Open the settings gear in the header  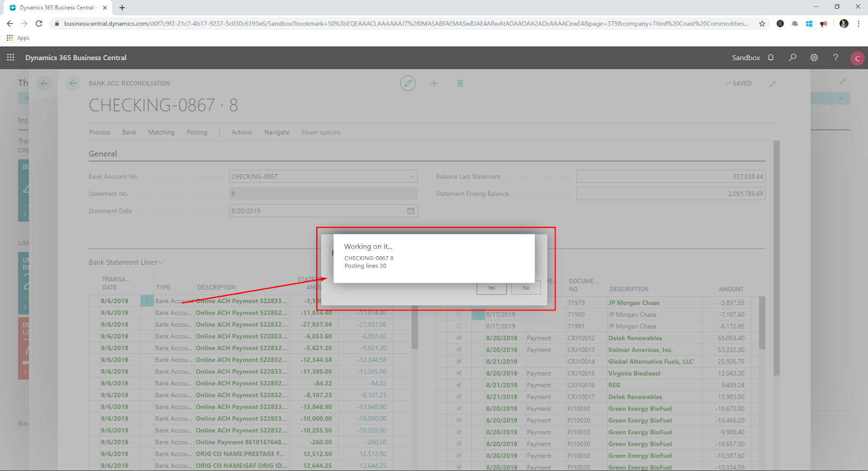coord(814,58)
